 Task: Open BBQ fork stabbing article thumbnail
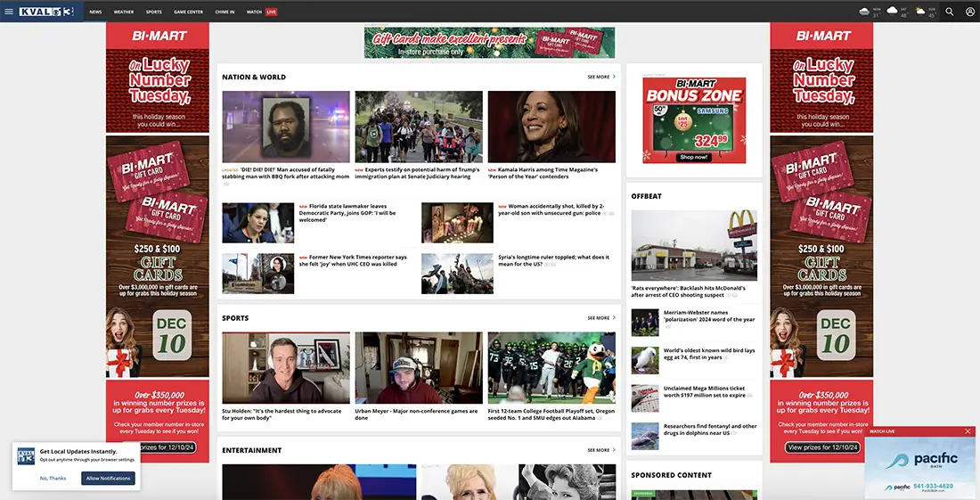(x=286, y=127)
